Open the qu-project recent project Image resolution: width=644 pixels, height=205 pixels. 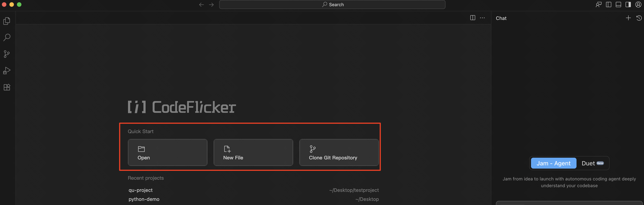[x=140, y=190]
